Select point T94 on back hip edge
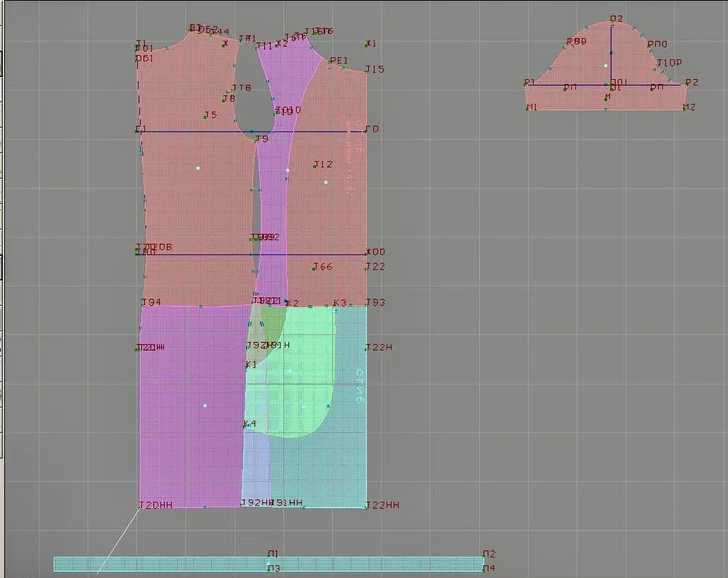Screen dimensions: 728x578 pos(151,302)
